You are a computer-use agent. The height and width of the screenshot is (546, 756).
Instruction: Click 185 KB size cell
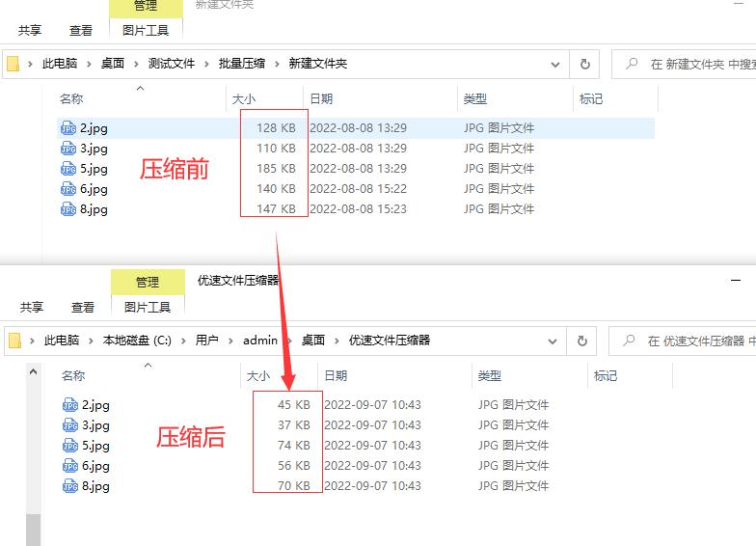click(x=276, y=169)
